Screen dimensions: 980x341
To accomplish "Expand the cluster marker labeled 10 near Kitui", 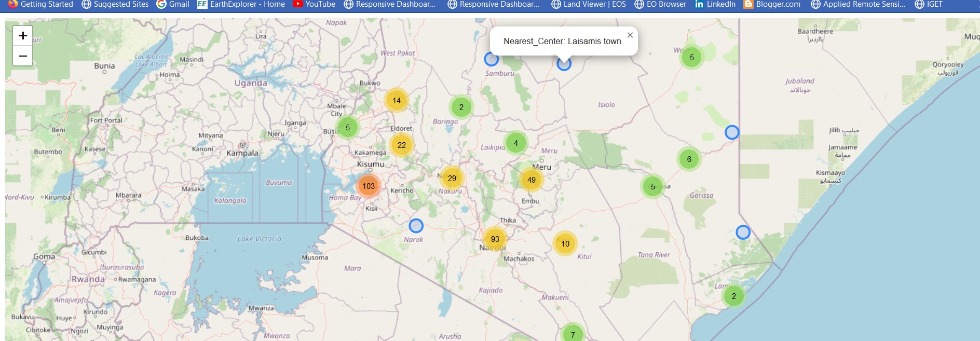I will [x=565, y=243].
